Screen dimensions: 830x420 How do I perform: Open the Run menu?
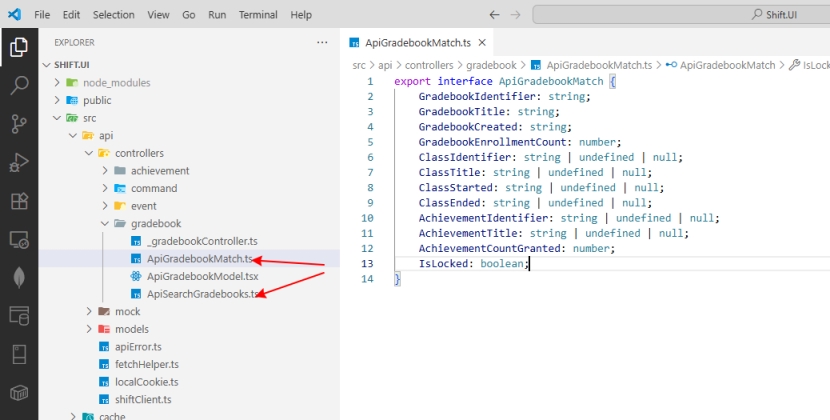[217, 15]
